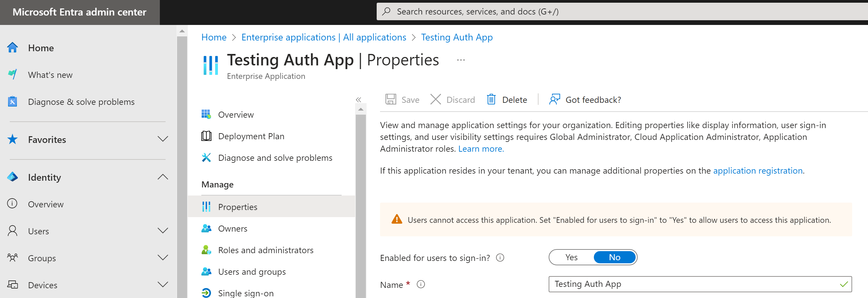Click the feedback person icon
868x298 pixels.
pos(555,99)
